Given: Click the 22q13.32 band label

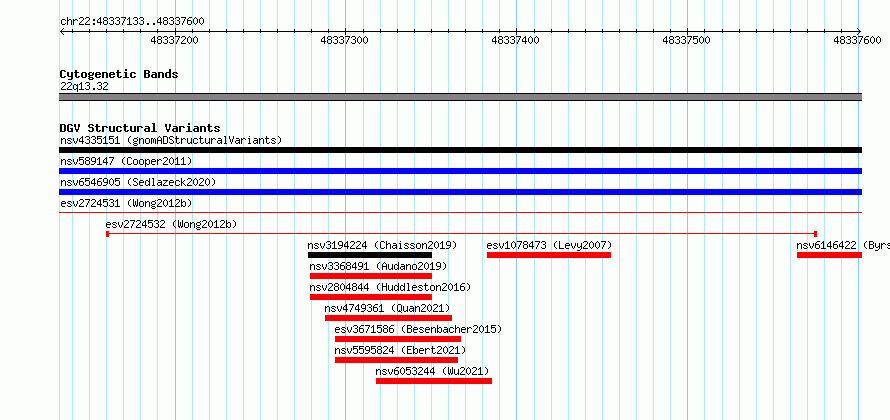Looking at the screenshot, I should (84, 87).
